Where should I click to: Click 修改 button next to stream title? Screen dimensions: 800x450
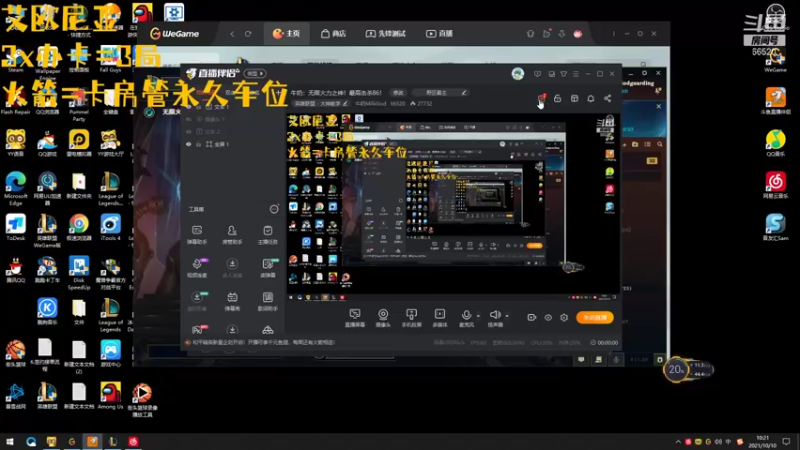pos(398,93)
